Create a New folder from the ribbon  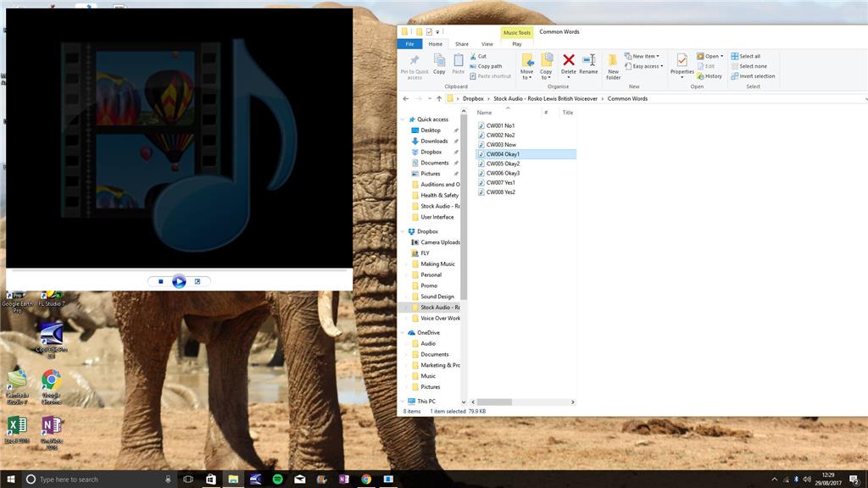(613, 64)
